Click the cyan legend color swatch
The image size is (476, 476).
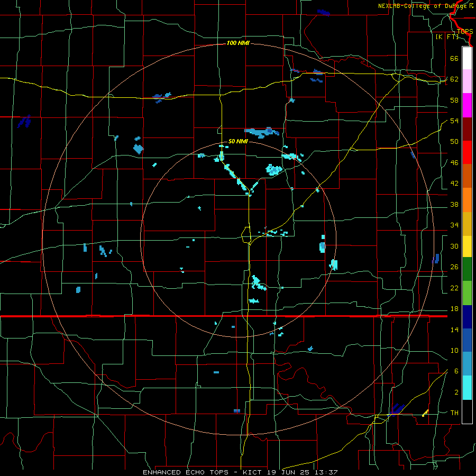tap(467, 388)
